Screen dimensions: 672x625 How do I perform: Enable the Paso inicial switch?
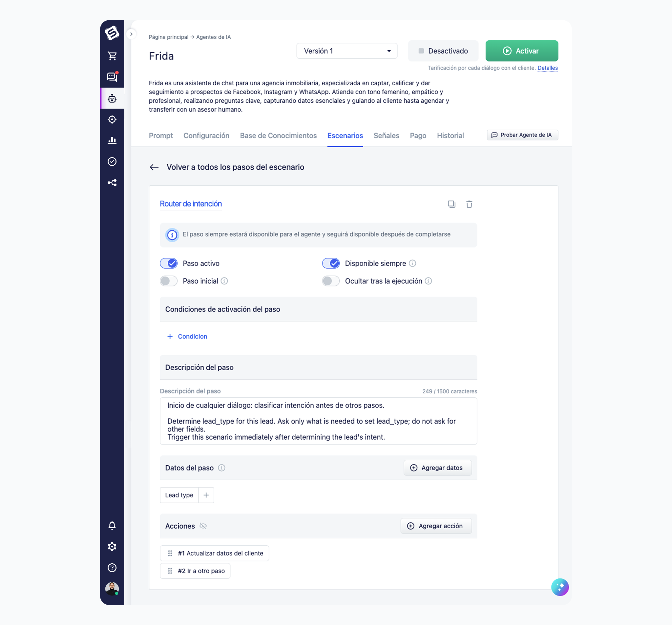click(169, 281)
